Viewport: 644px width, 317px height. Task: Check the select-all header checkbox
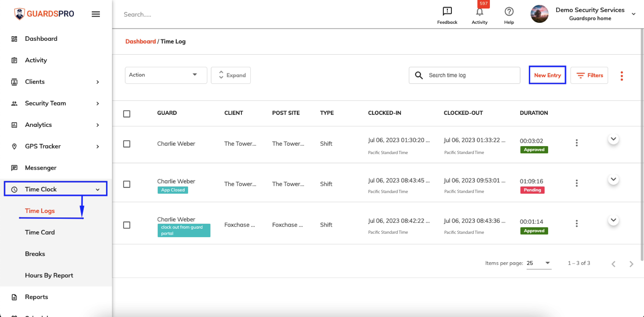(x=127, y=114)
